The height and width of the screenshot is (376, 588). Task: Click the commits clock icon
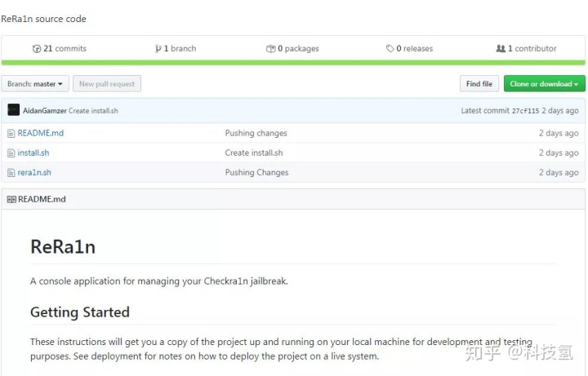[37, 49]
